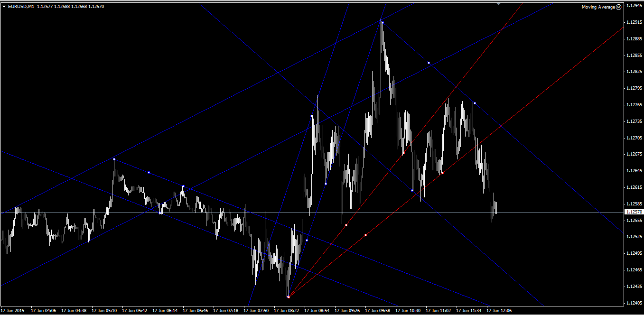Click the 1.12885 price scale label

pyautogui.click(x=634, y=38)
